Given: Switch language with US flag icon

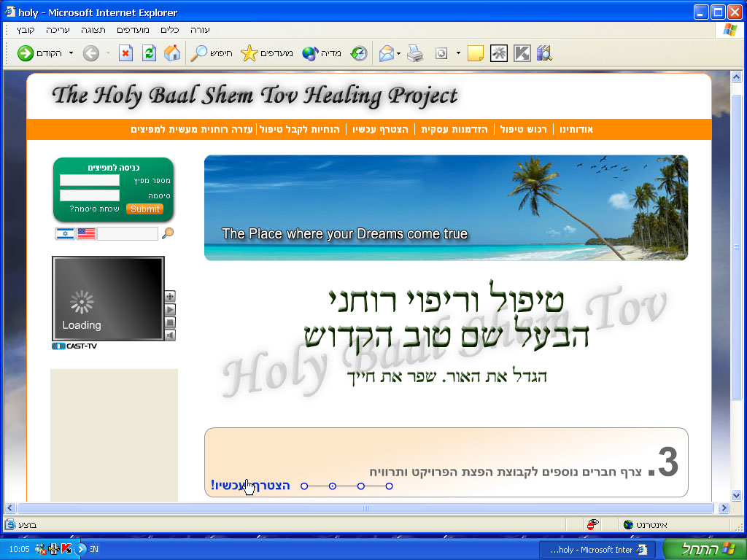Looking at the screenshot, I should click(87, 233).
